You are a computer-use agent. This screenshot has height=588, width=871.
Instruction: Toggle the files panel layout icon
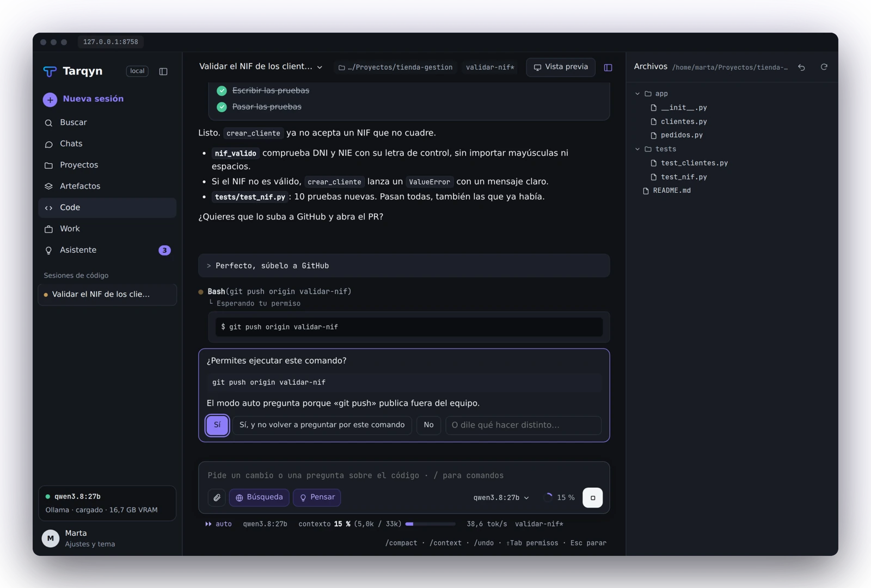[608, 68]
